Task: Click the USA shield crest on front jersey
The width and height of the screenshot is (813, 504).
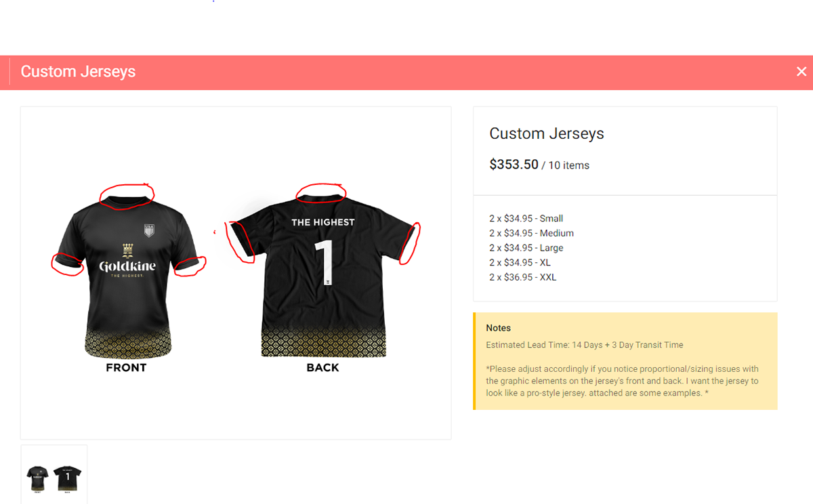Action: (x=150, y=230)
